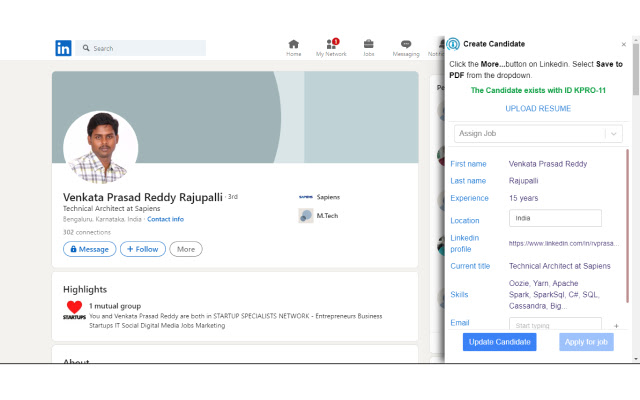
Task: Expand the Assign Job dropdown arrow
Action: [x=613, y=133]
